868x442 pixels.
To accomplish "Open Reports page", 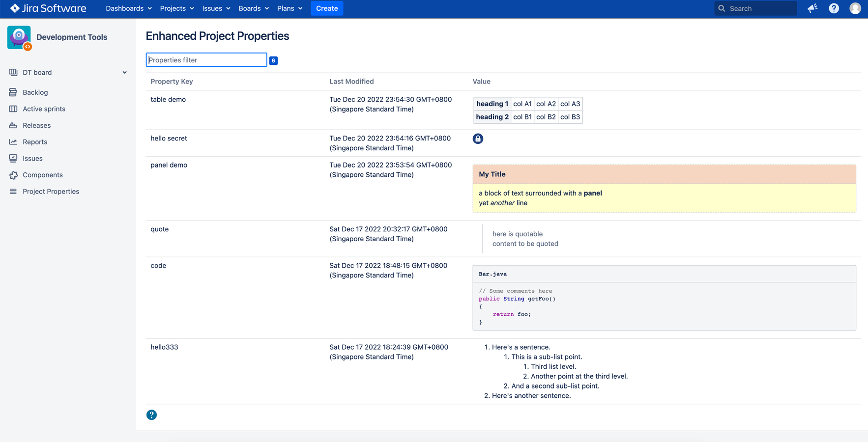I will click(35, 142).
